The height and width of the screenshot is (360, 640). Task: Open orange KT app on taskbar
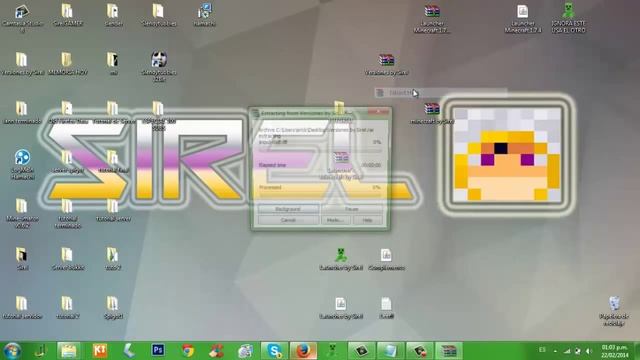click(100, 351)
